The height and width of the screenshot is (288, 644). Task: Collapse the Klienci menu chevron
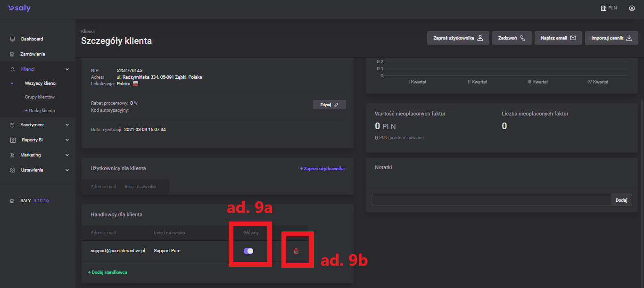(x=67, y=69)
